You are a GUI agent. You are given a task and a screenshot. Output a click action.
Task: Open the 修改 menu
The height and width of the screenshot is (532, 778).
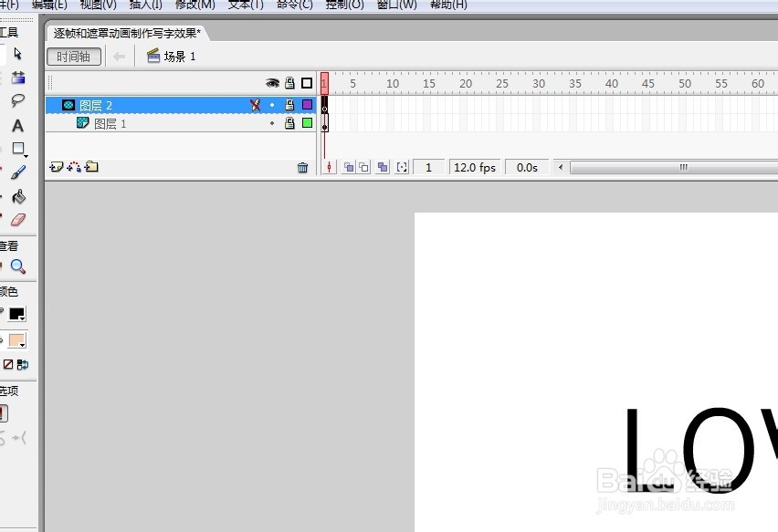pyautogui.click(x=194, y=5)
